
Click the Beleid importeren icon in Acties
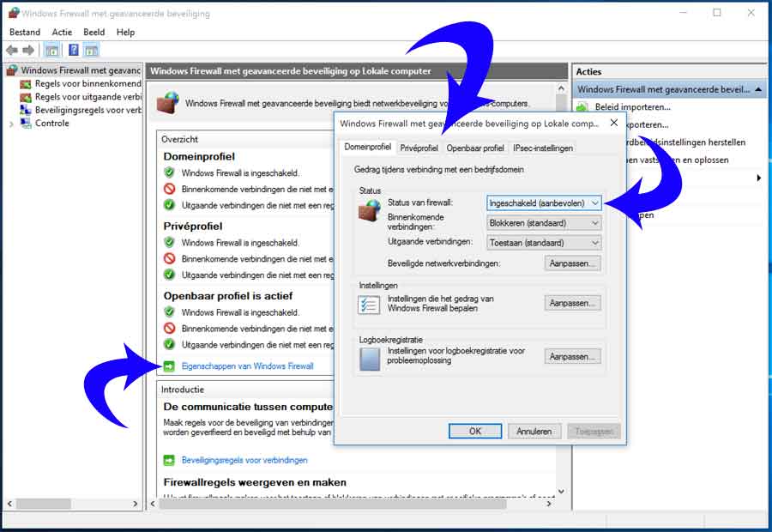pos(582,107)
